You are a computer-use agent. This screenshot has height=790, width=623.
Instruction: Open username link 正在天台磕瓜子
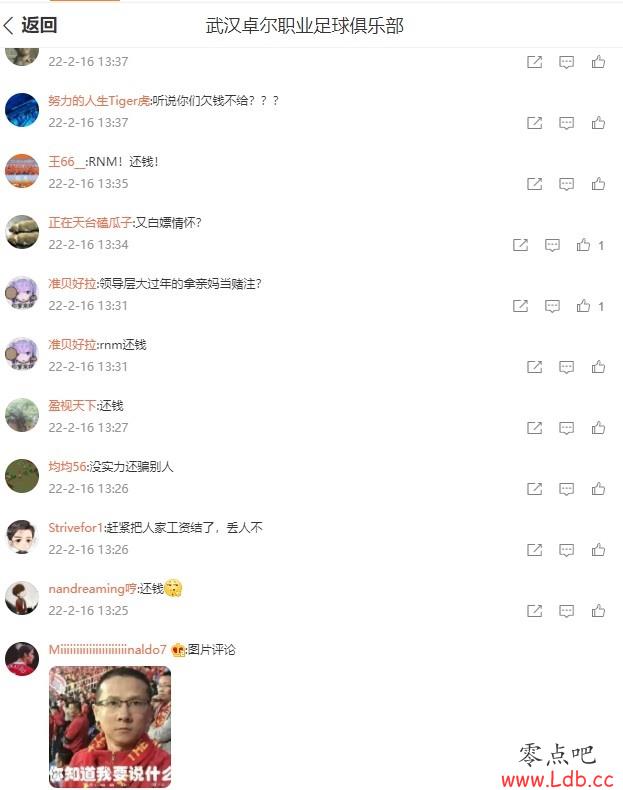90,223
